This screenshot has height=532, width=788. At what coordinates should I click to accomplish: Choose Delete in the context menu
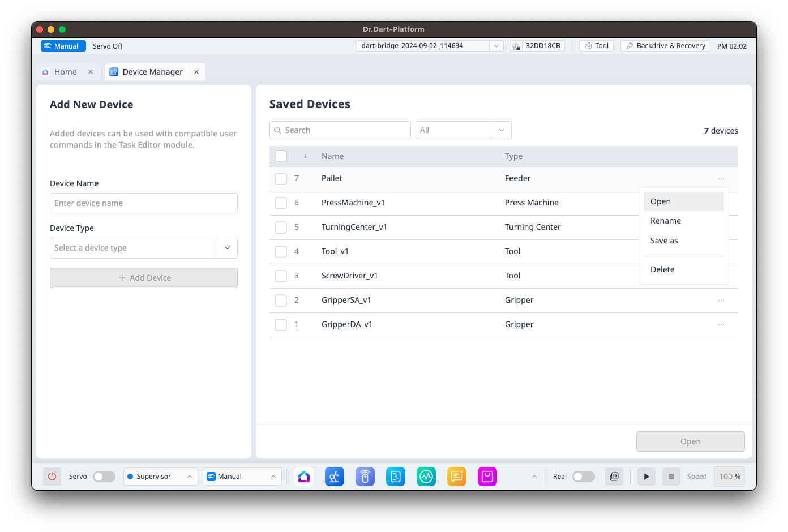[662, 269]
